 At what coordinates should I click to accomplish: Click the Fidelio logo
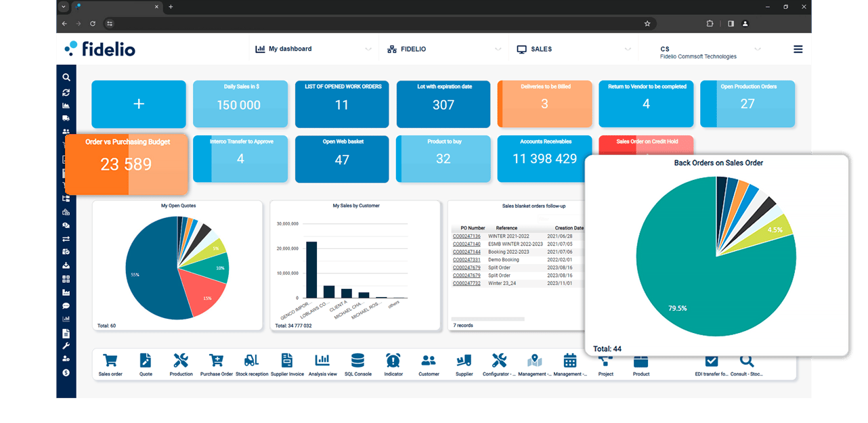(100, 49)
